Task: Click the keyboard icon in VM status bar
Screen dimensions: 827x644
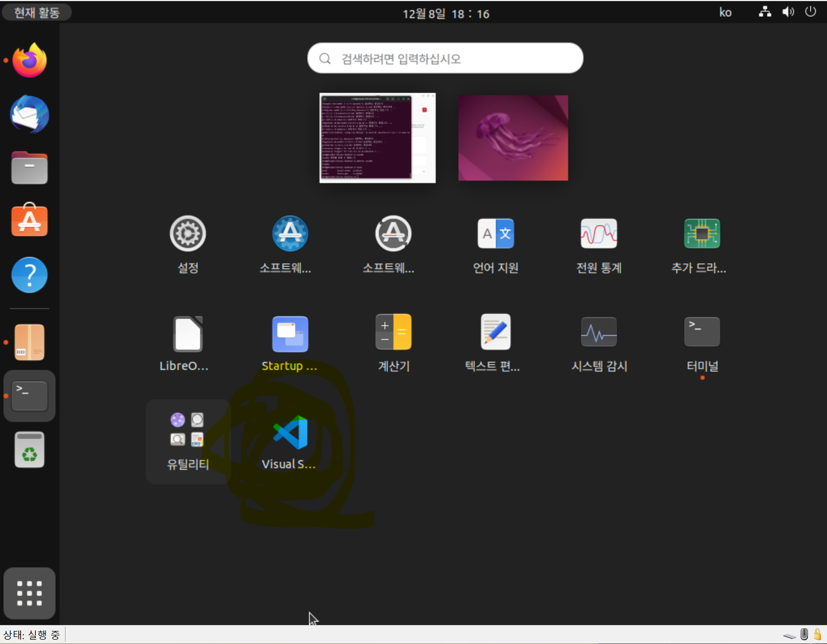Action: tap(790, 636)
